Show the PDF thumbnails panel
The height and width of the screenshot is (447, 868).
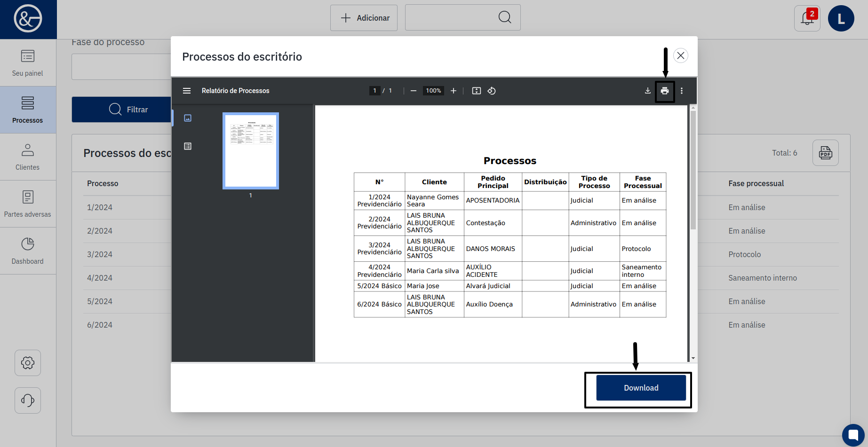coord(188,118)
